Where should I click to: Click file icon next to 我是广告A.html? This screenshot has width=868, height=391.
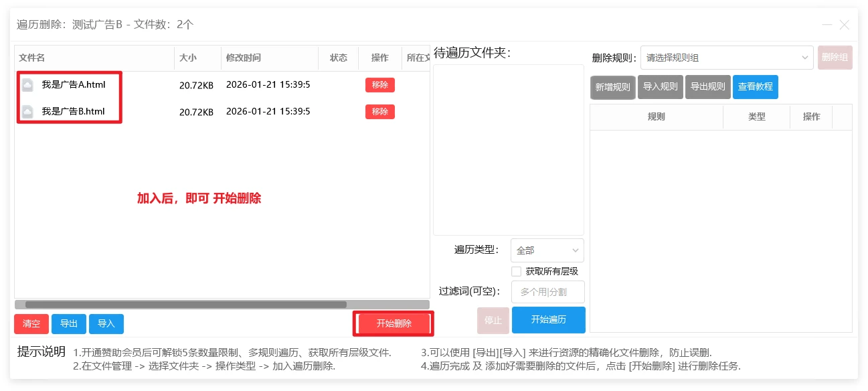(27, 85)
